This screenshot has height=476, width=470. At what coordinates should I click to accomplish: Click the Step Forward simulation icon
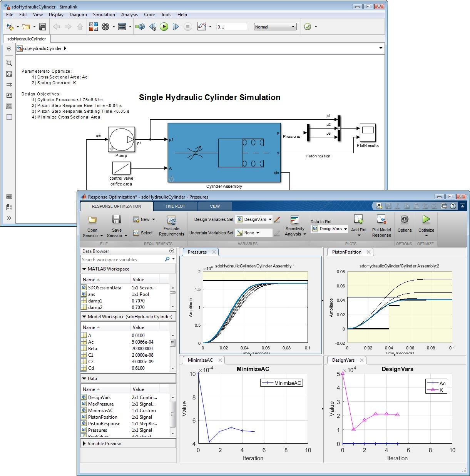tap(176, 27)
